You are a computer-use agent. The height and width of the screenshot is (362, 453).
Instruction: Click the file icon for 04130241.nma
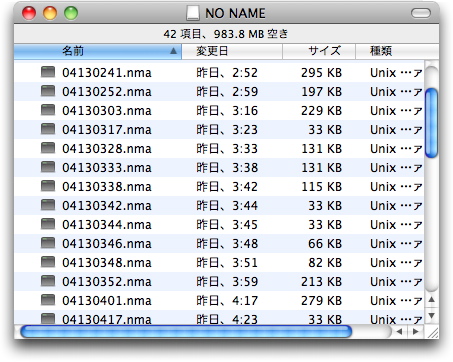coord(48,72)
